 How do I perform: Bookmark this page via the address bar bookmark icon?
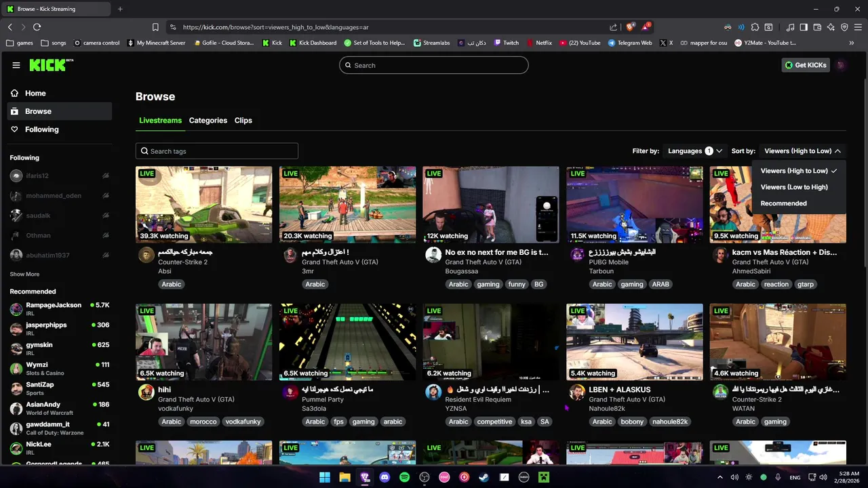tap(155, 27)
